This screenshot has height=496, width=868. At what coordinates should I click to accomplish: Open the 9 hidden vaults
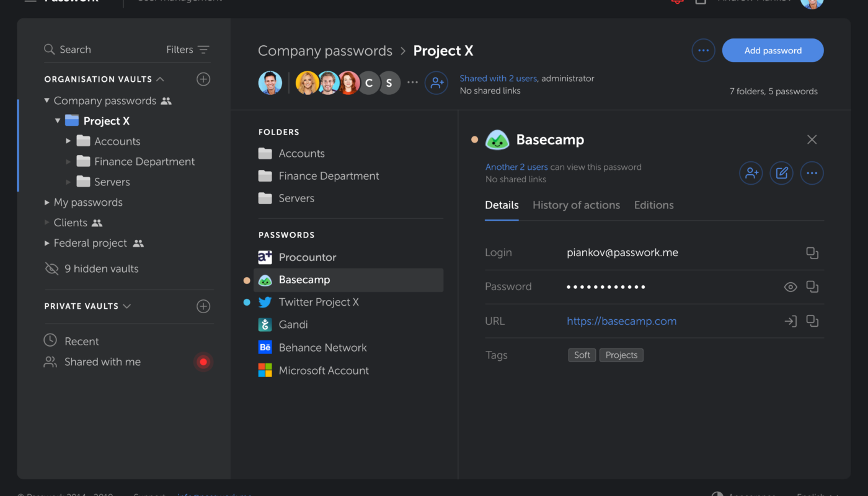[92, 268]
